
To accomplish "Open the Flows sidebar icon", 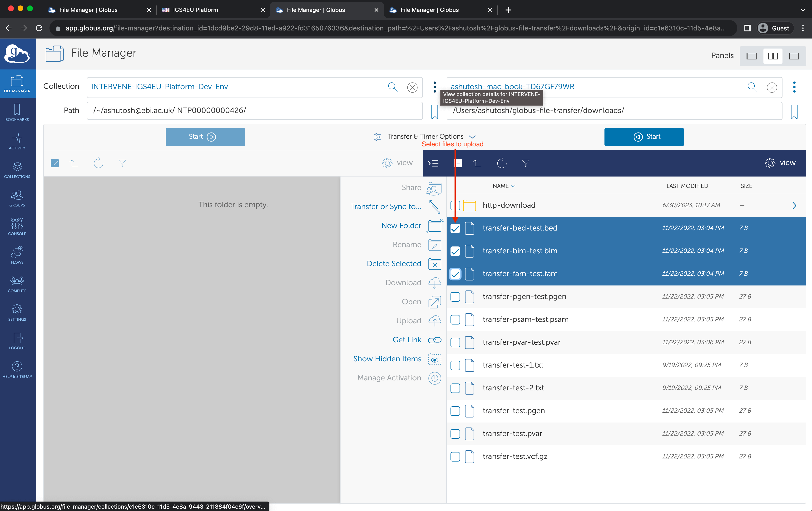I will point(17,255).
